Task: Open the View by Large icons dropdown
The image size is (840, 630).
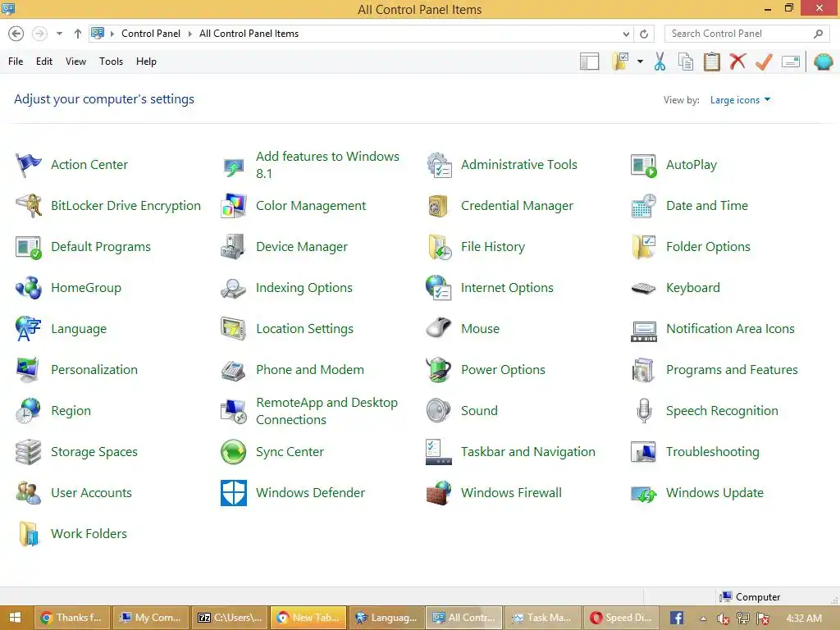Action: tap(740, 100)
